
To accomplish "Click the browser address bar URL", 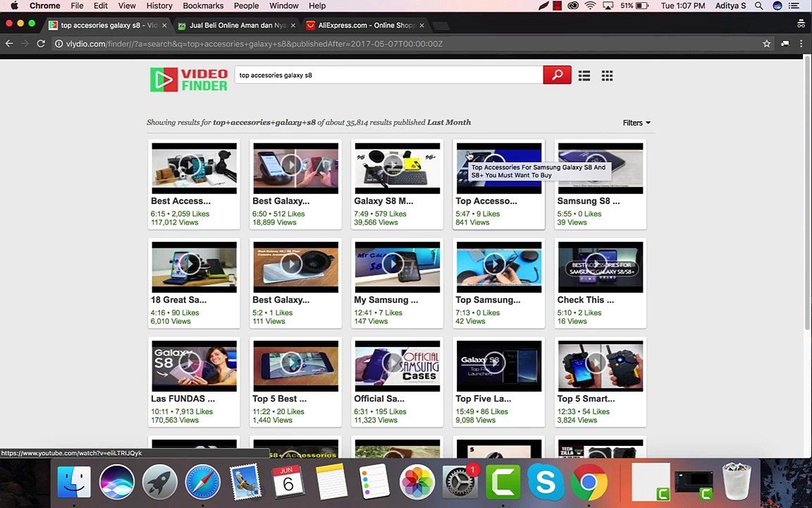I will (x=254, y=44).
